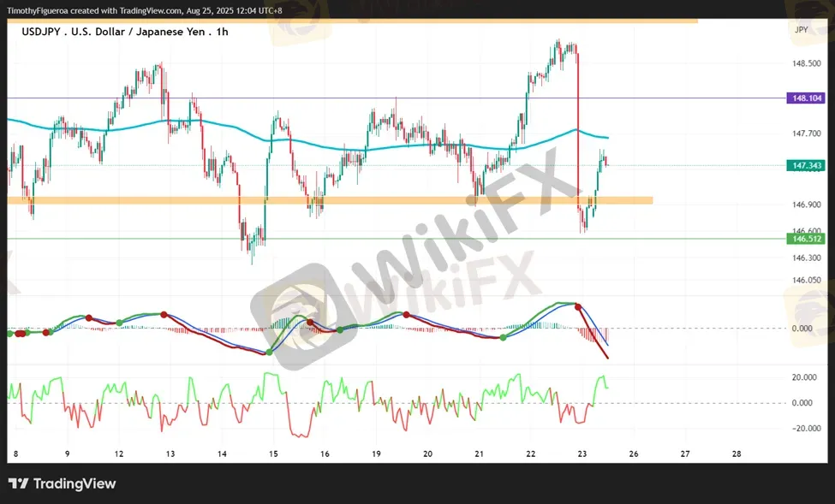
Task: Click date label 13 on time axis
Action: point(170,454)
